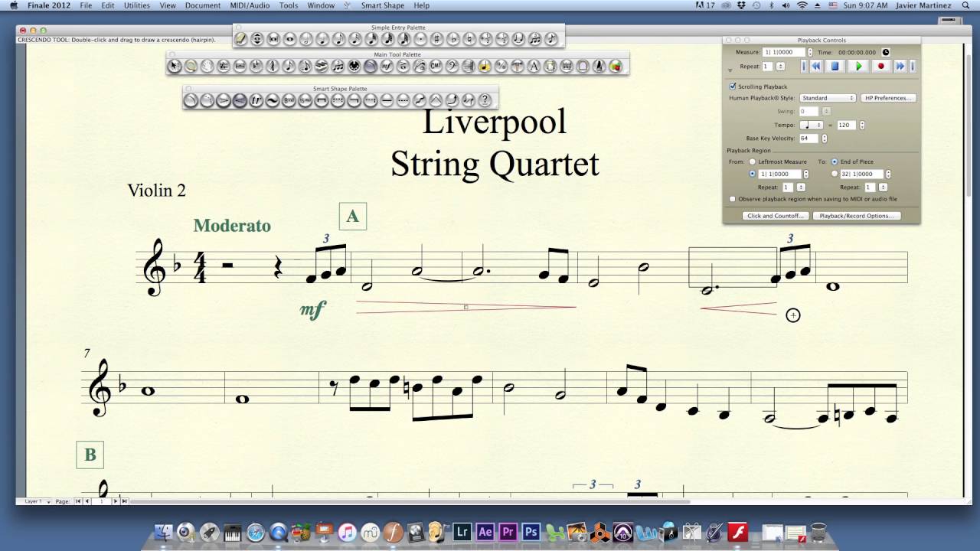Click the horizontal scrollbar below the score
The width and height of the screenshot is (980, 551).
(x=410, y=501)
